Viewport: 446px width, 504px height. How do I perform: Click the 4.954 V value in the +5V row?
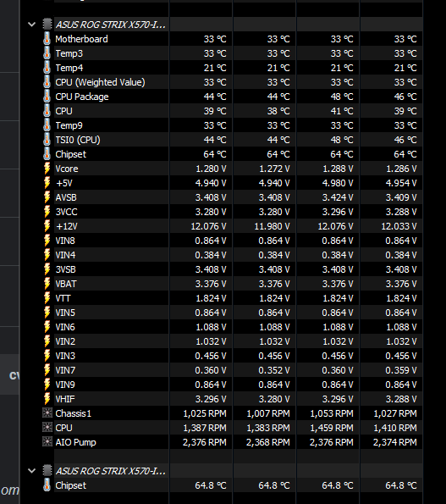(x=401, y=183)
